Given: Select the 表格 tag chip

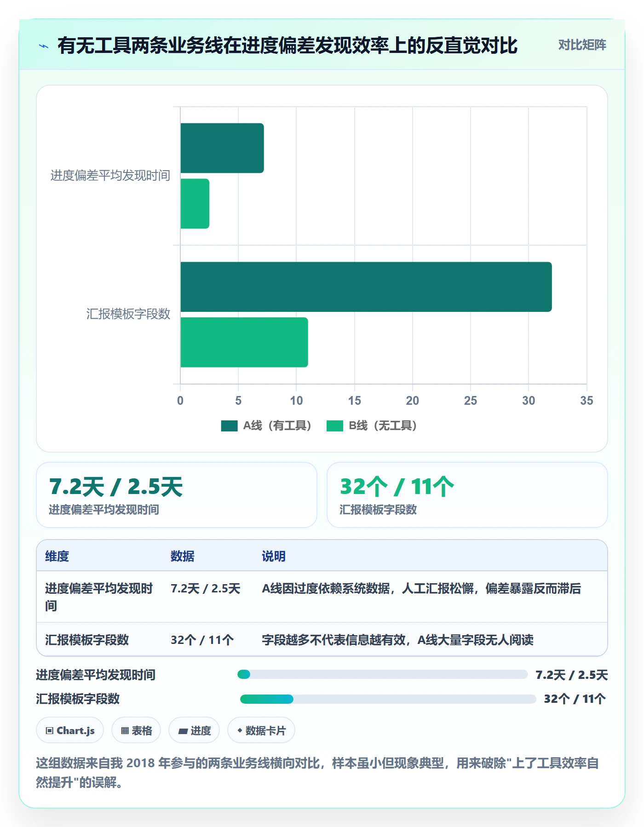Looking at the screenshot, I should point(136,730).
